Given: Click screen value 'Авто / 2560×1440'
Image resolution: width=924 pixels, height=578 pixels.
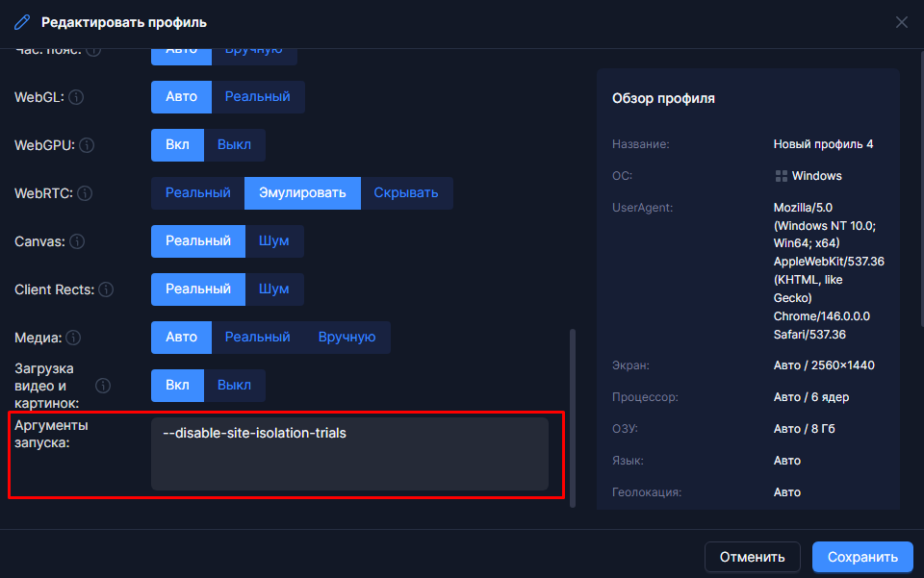Looking at the screenshot, I should (x=824, y=365).
